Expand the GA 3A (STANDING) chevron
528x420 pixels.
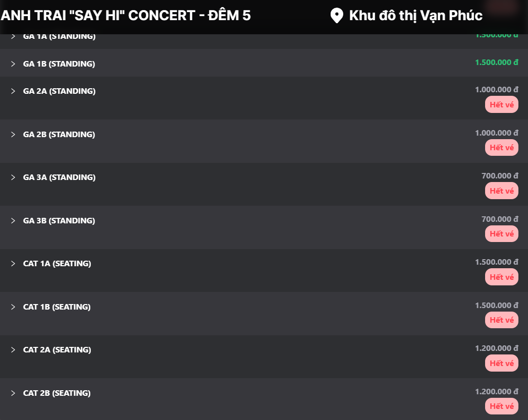coord(13,177)
